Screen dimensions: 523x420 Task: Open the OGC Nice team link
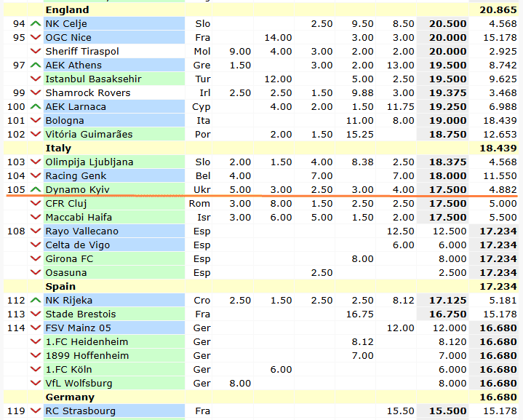[x=68, y=38]
